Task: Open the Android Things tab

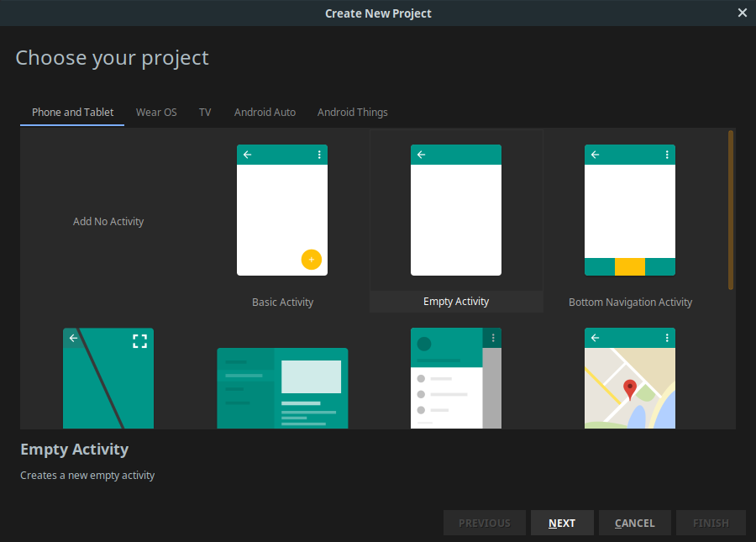Action: (352, 112)
